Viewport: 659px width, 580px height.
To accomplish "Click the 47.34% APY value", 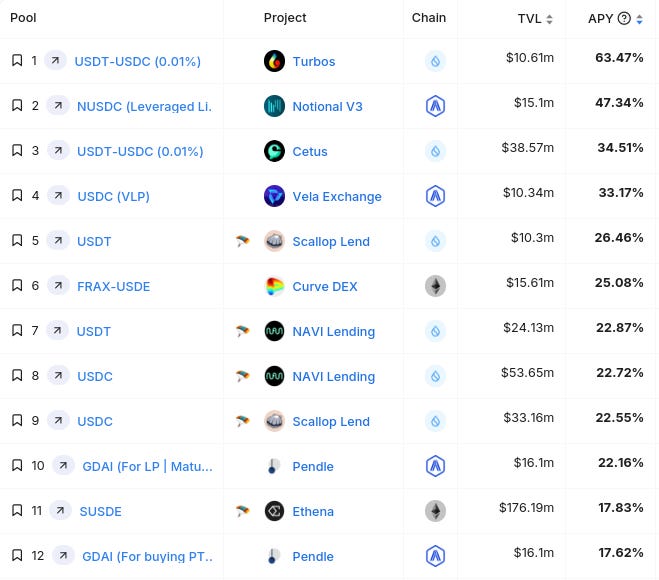I will [619, 103].
